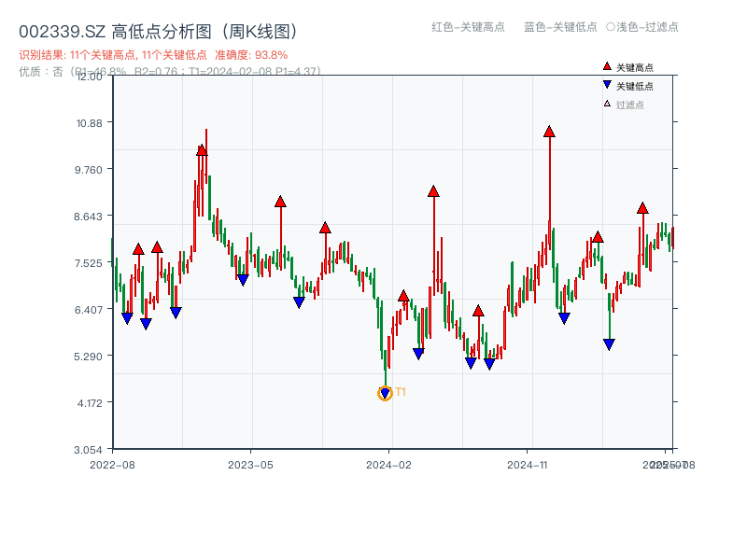Click the 2023-05 x-axis label
747x560 pixels.
tap(250, 465)
